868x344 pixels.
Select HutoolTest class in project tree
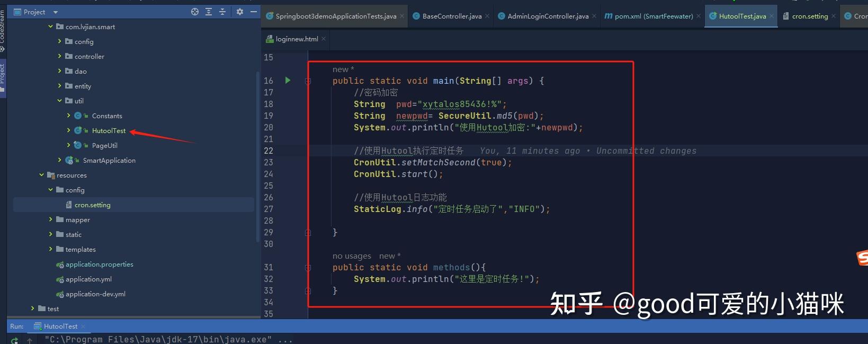(x=109, y=130)
